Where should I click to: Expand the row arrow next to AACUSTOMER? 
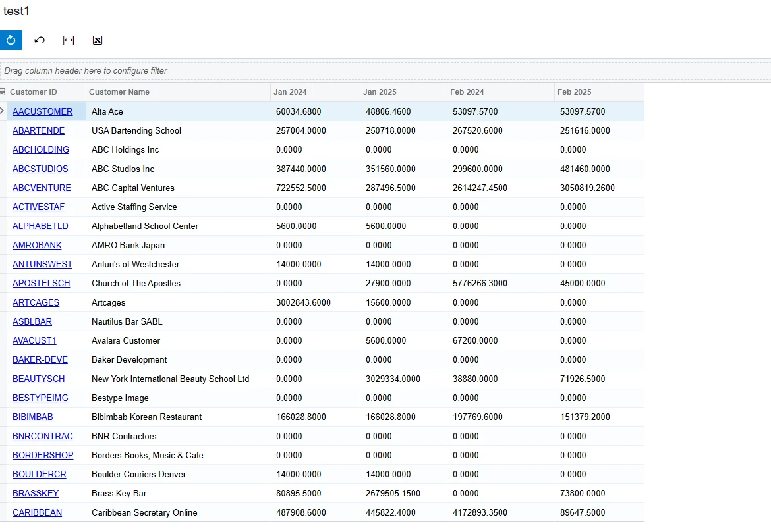coord(2,111)
